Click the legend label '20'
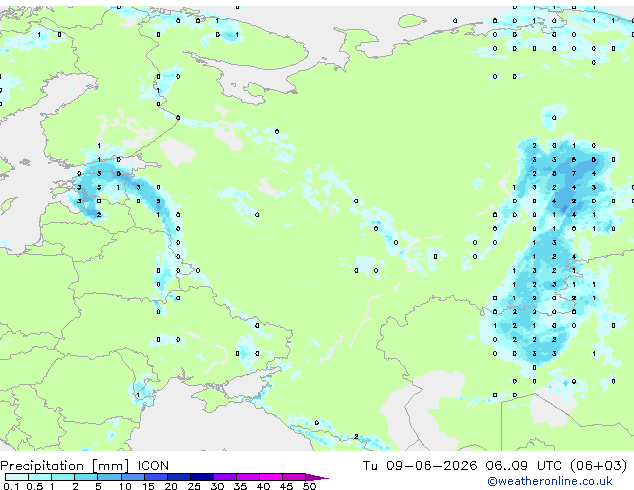 171,486
